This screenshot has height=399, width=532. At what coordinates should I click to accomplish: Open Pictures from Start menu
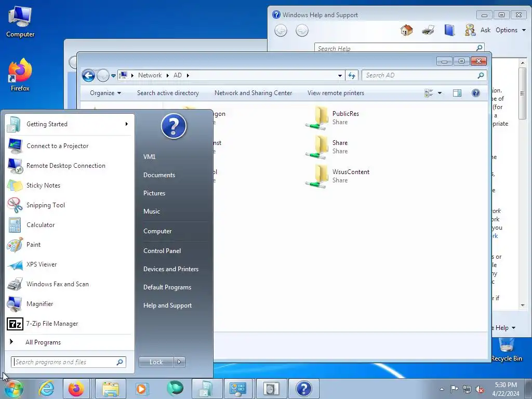154,193
